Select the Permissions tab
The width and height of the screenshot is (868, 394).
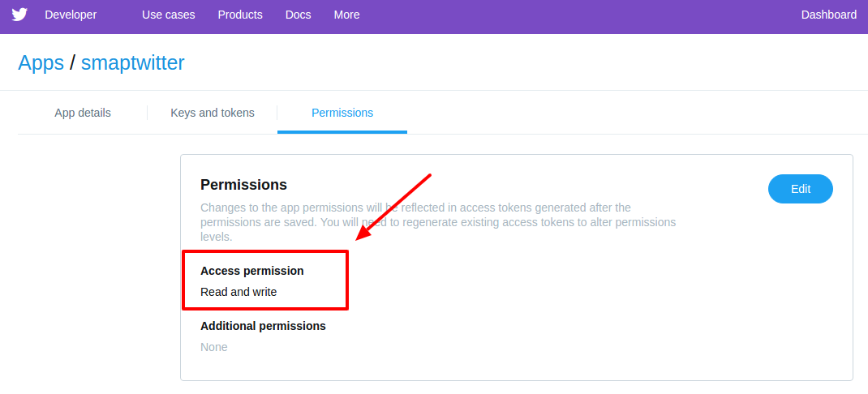pos(342,113)
